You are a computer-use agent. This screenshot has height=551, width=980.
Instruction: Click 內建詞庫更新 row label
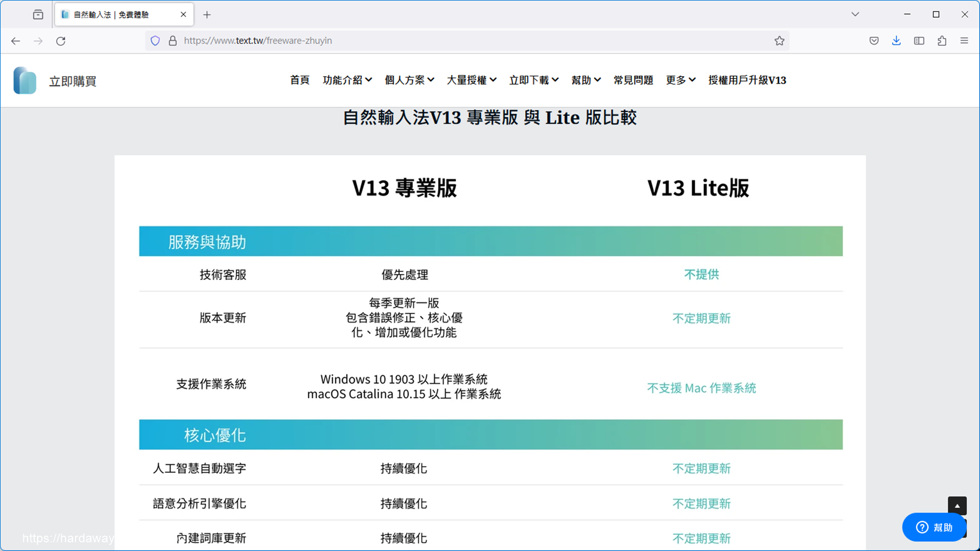[211, 538]
